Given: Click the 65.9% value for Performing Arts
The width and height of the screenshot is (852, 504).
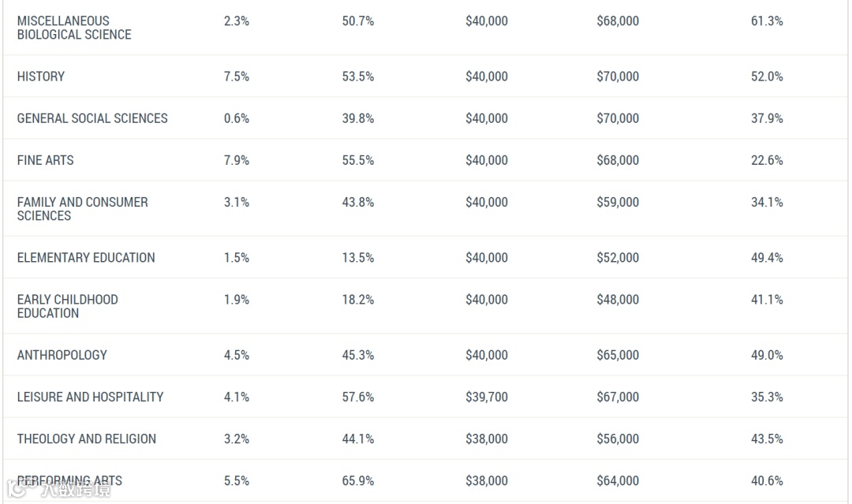Looking at the screenshot, I should tap(358, 480).
